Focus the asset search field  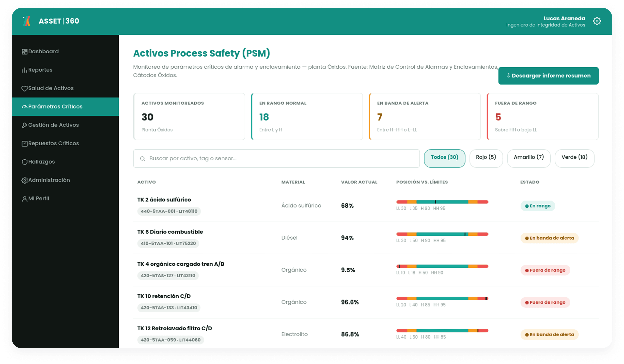tap(276, 158)
